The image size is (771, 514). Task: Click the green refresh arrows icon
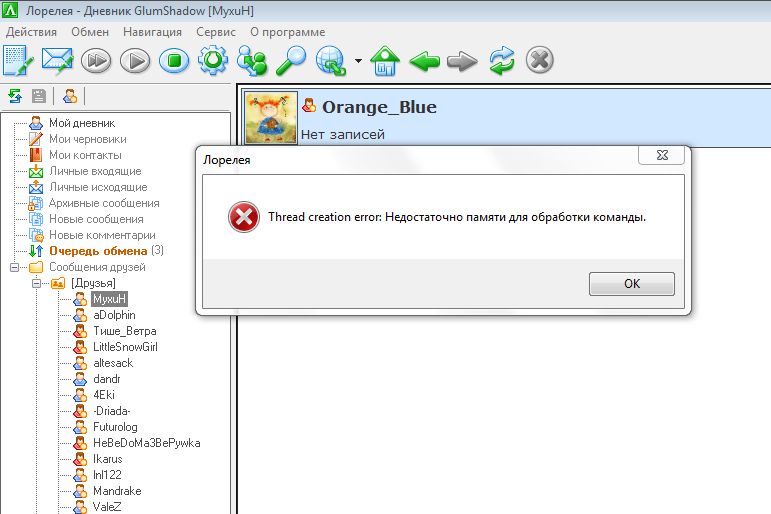pyautogui.click(x=501, y=61)
